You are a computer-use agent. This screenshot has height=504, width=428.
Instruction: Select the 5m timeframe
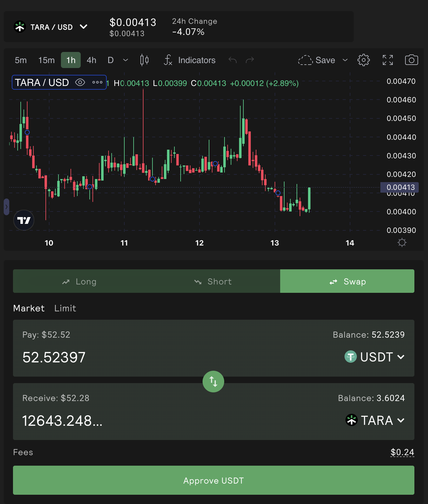point(21,60)
